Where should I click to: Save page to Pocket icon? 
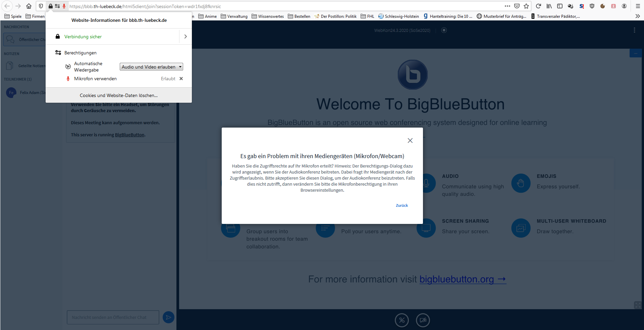click(x=517, y=6)
